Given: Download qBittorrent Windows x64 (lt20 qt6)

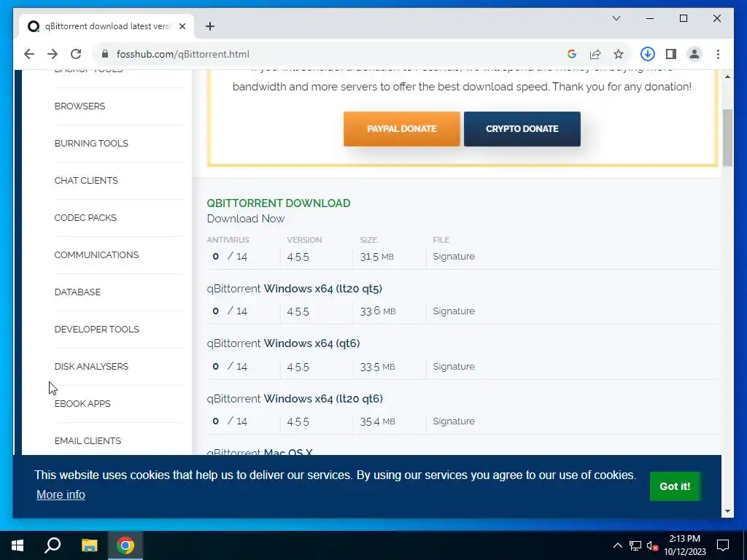Looking at the screenshot, I should 295,399.
